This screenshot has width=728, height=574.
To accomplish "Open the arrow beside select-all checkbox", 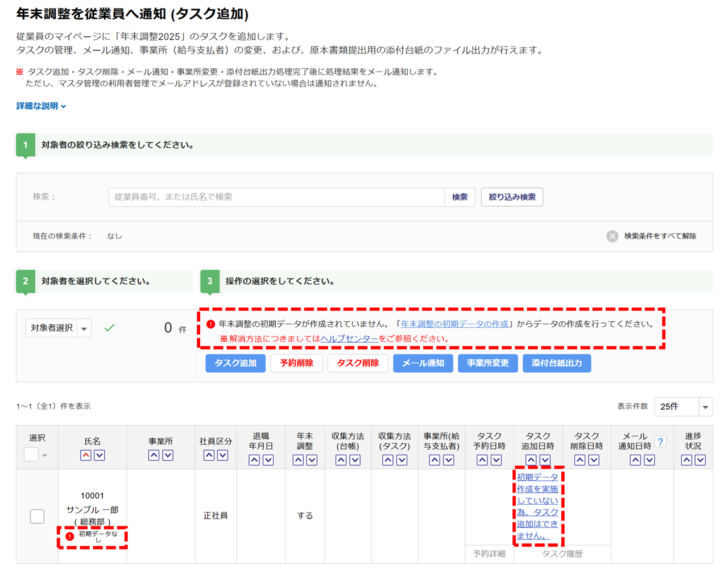I will tap(44, 455).
